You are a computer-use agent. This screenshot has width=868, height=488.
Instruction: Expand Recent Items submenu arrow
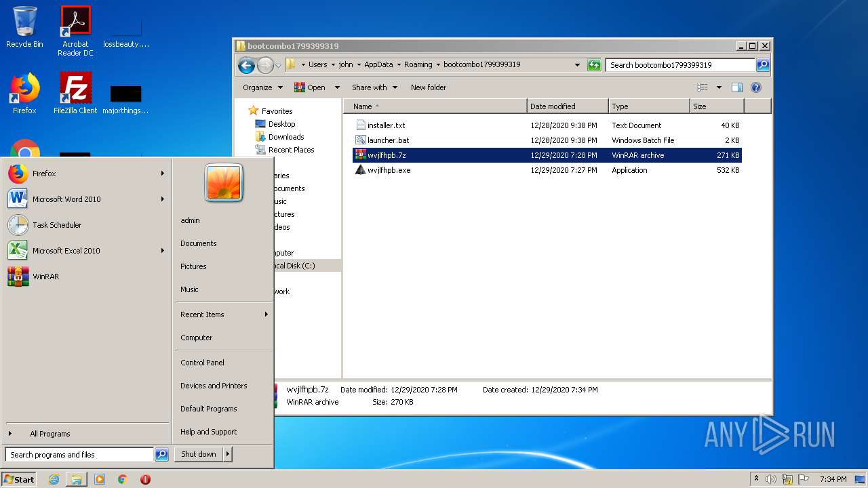pos(267,314)
